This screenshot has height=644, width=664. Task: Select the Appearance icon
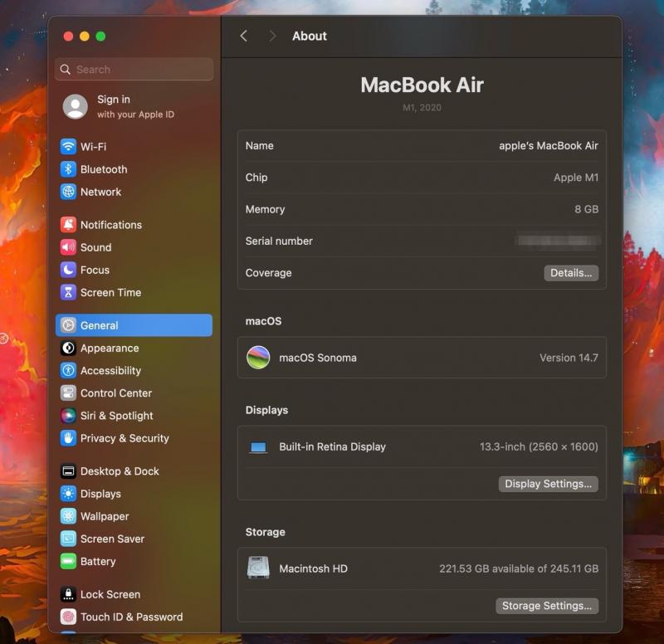[68, 348]
